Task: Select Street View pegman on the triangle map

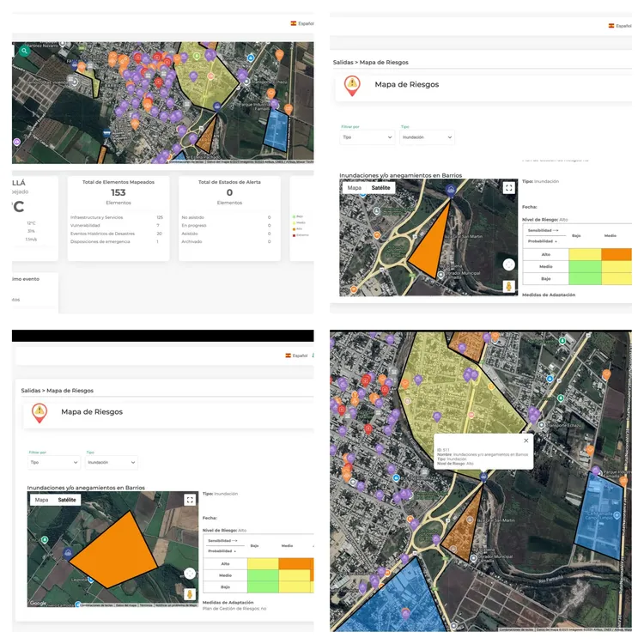Action: click(508, 286)
